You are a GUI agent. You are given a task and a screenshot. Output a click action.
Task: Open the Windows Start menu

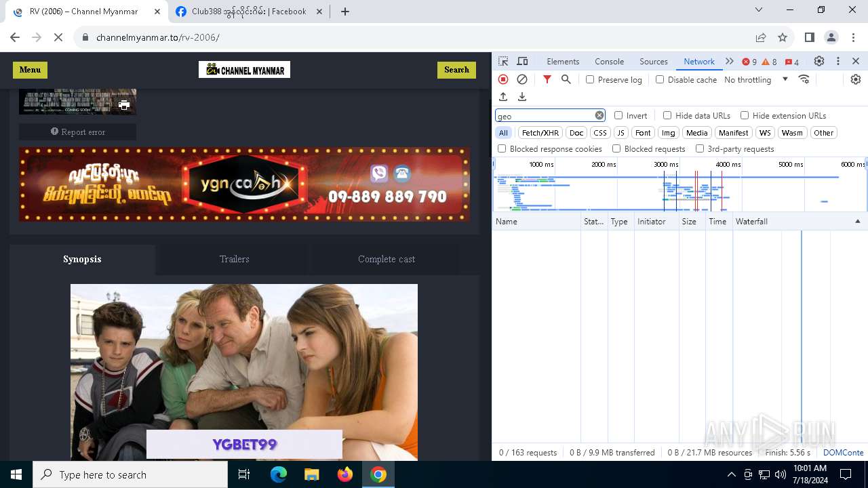point(16,474)
